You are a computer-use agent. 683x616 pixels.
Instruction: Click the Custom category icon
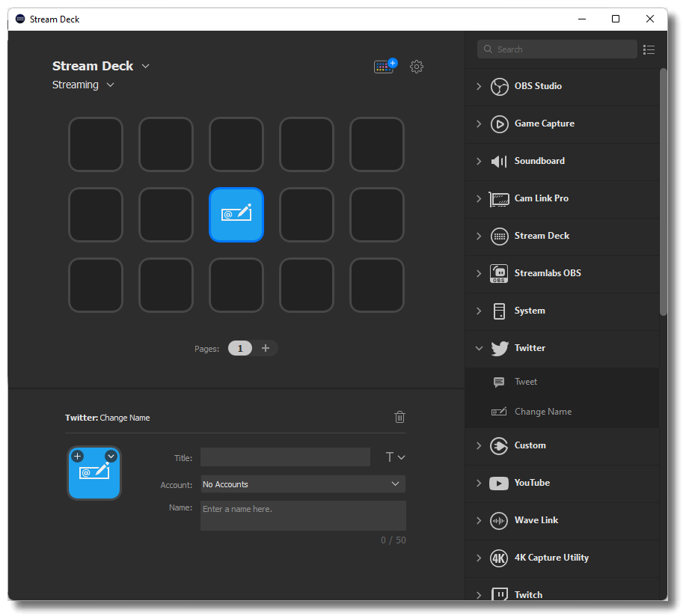click(499, 446)
